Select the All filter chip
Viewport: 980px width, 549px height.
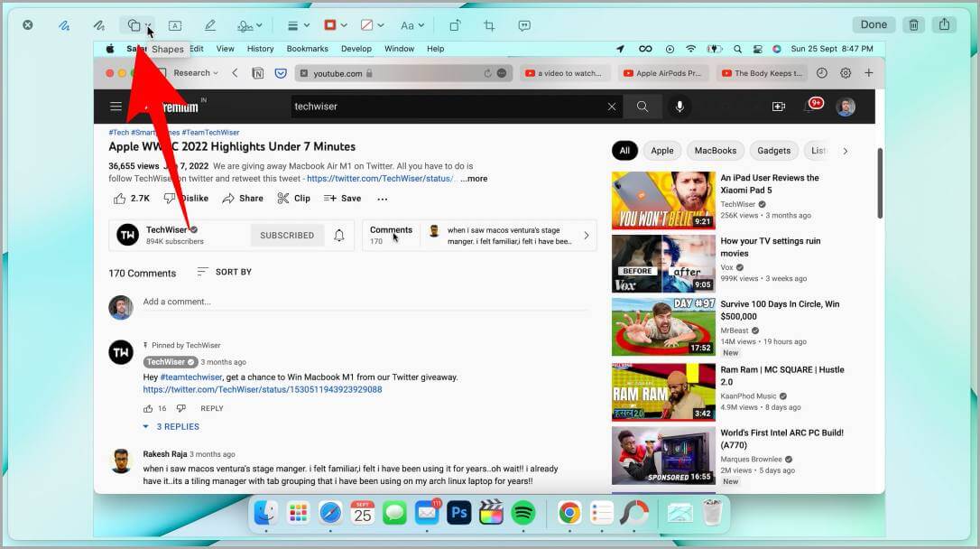click(x=624, y=151)
